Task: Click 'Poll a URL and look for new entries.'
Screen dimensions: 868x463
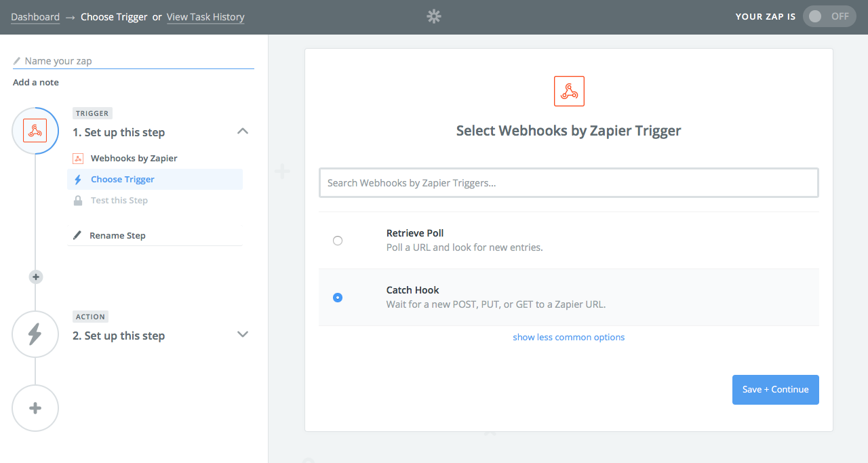Action: coord(465,247)
